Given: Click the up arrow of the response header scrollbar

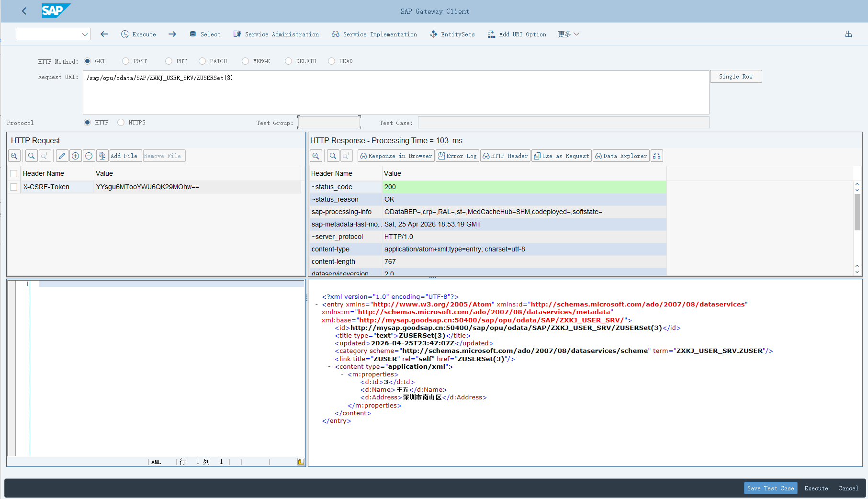Looking at the screenshot, I should click(x=857, y=184).
